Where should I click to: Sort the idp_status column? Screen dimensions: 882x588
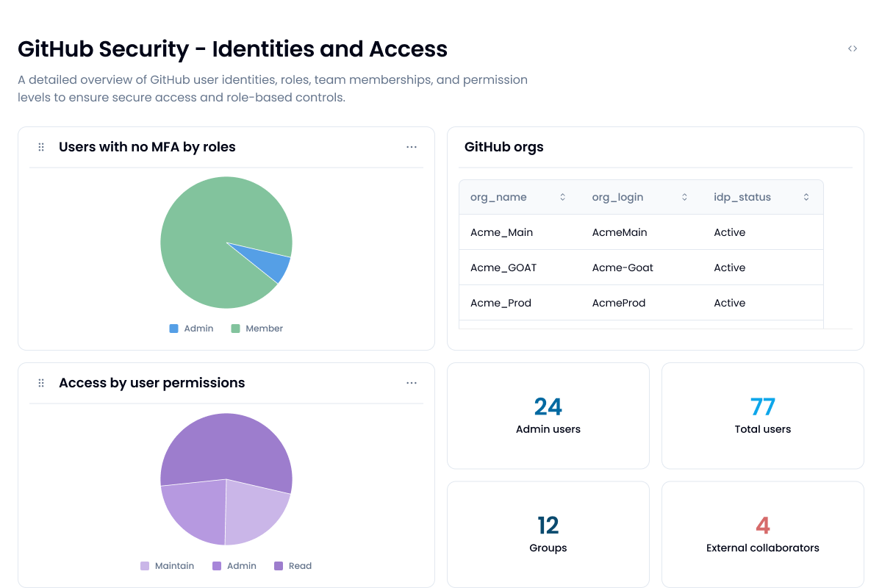click(806, 197)
